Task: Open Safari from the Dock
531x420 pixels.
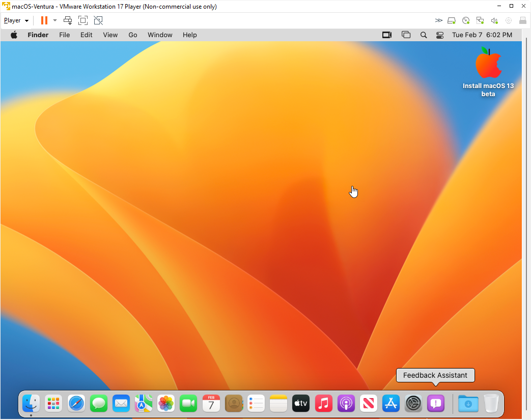Action: pyautogui.click(x=76, y=404)
